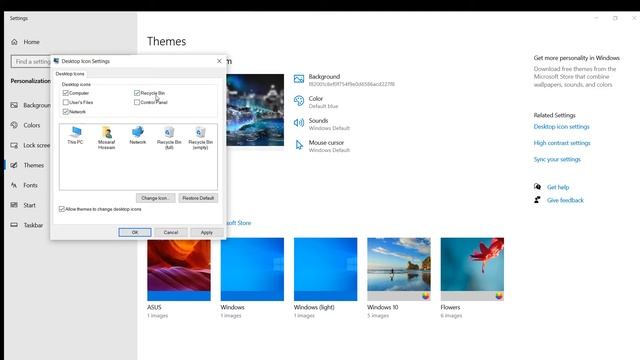Click the Desktop Icon Settings title icon
The width and height of the screenshot is (640, 360).
pos(56,61)
